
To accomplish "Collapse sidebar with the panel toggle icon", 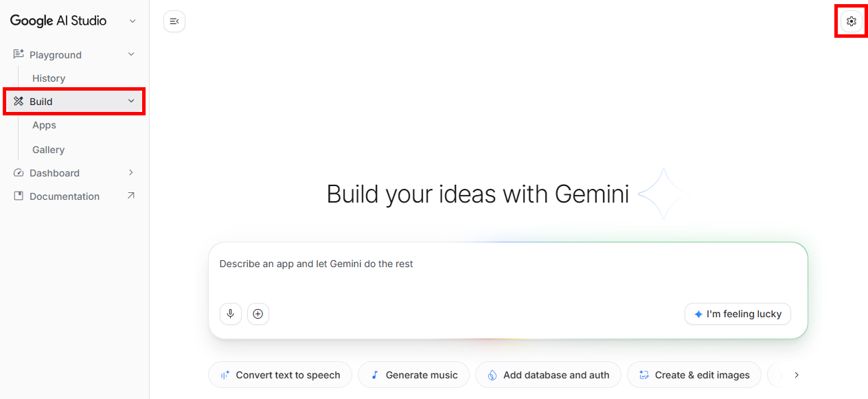I will coord(174,21).
